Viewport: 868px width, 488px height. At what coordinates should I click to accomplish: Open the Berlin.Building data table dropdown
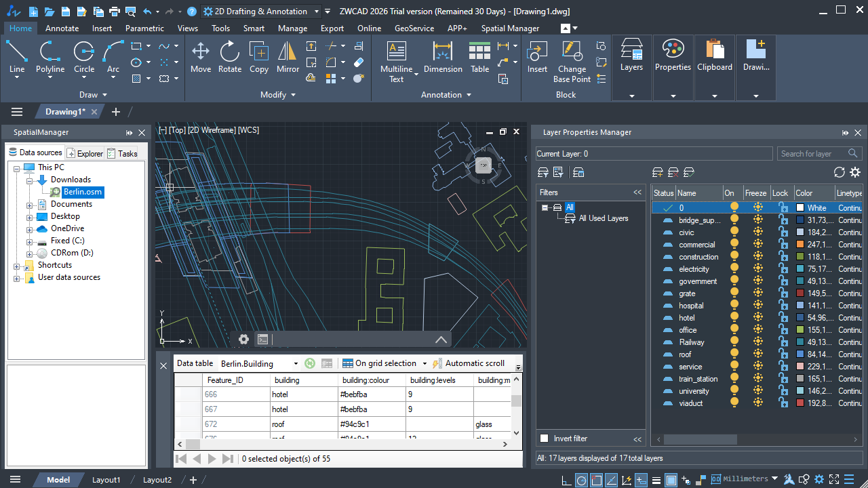[296, 364]
